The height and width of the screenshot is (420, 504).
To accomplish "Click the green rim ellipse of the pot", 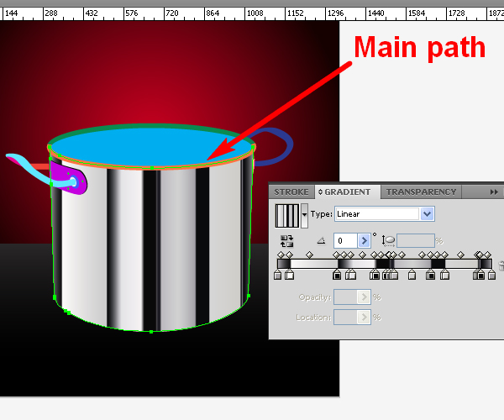I will pyautogui.click(x=151, y=126).
